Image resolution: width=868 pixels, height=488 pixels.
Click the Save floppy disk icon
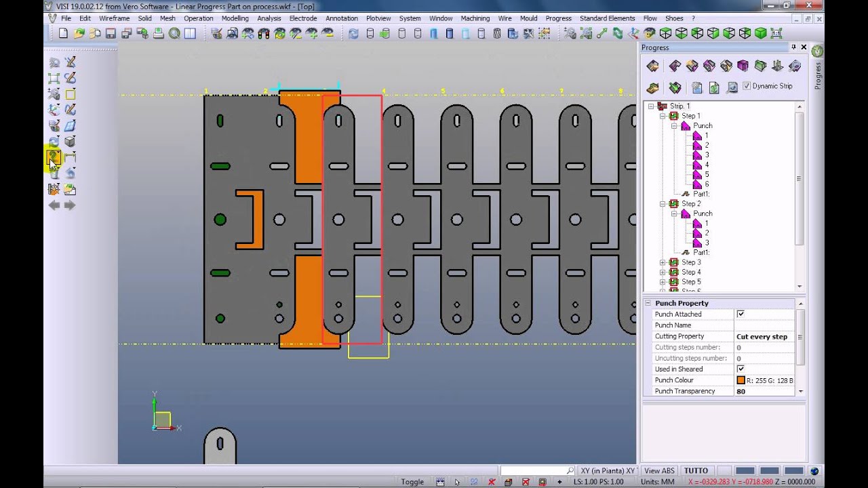coord(110,33)
